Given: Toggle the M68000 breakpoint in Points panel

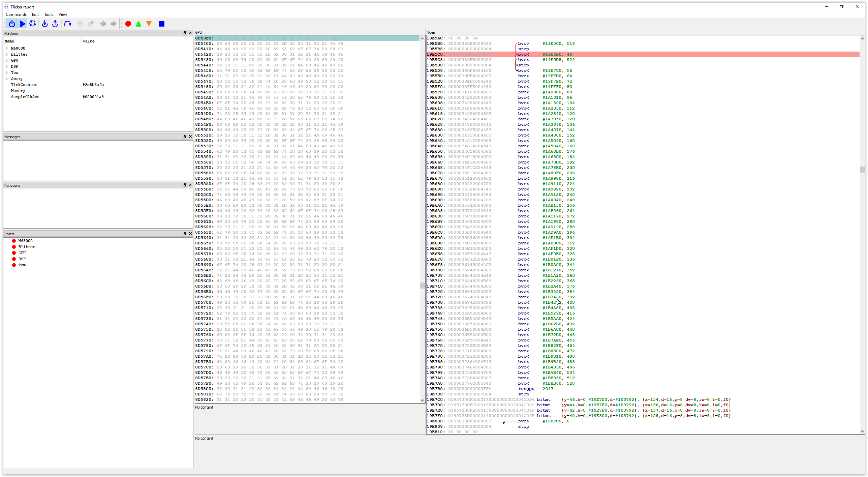Looking at the screenshot, I should click(x=14, y=241).
